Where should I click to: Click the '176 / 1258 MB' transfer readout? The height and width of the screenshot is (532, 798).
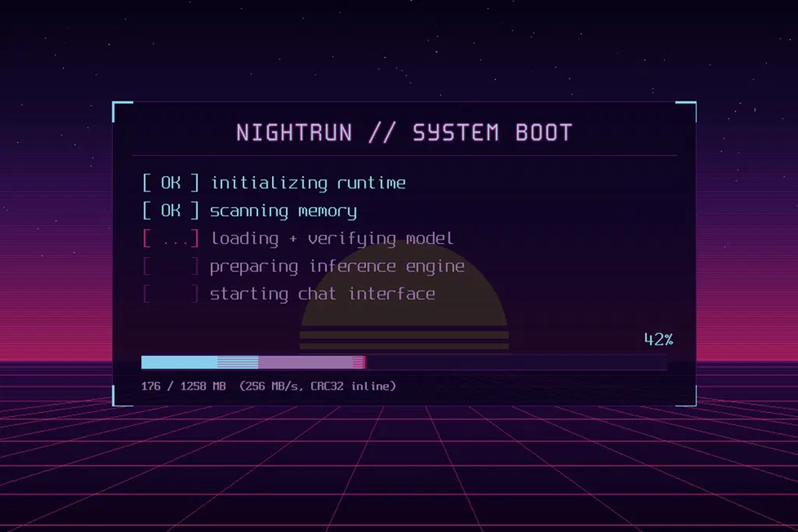(184, 386)
